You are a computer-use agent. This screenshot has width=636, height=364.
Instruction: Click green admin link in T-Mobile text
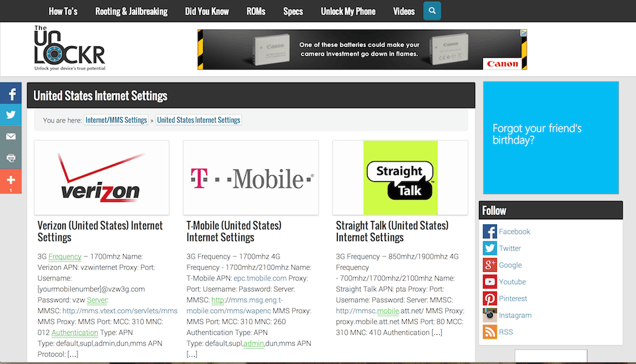point(254,343)
